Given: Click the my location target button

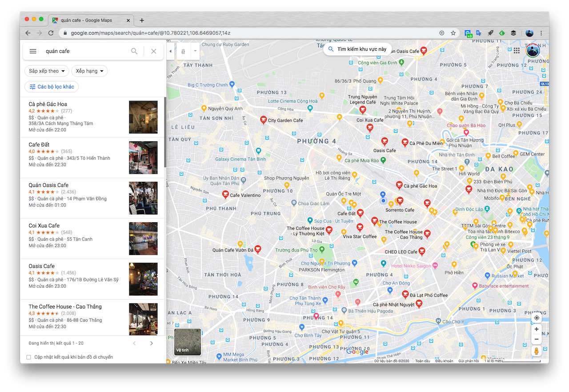Looking at the screenshot, I should [x=537, y=318].
